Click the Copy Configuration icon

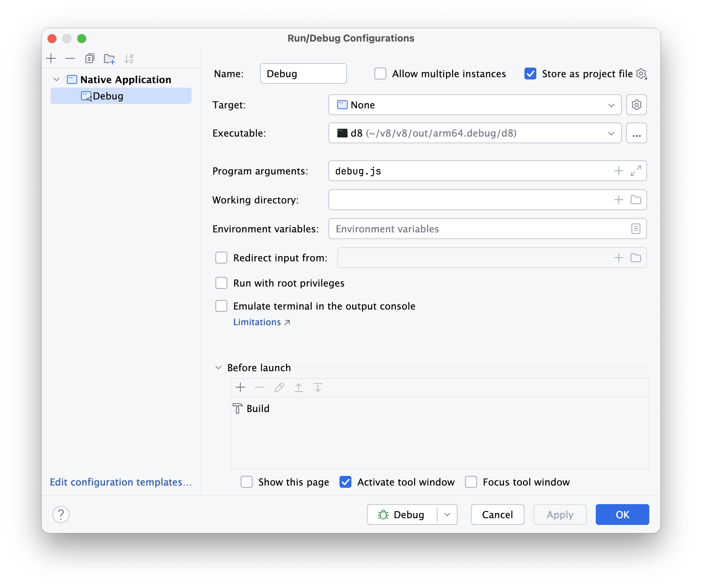click(x=90, y=59)
